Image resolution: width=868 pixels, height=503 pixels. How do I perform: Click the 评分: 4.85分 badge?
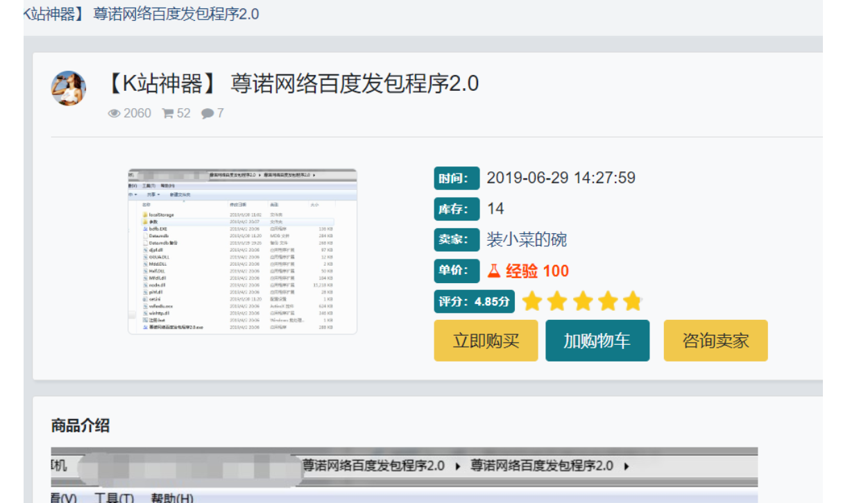click(475, 302)
